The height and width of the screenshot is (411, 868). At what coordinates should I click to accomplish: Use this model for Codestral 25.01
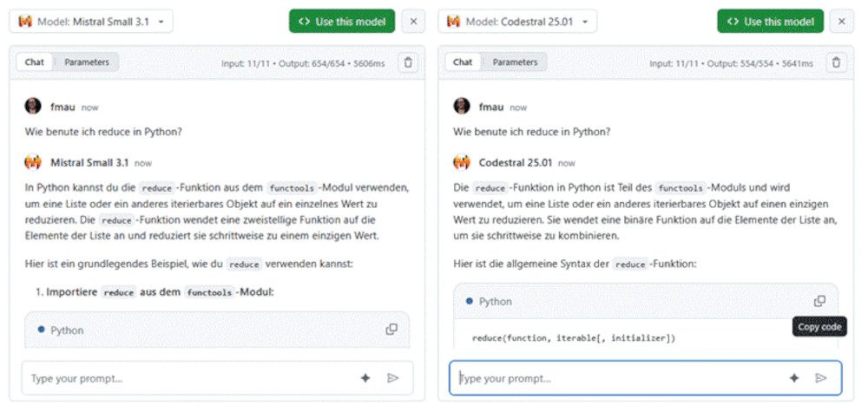point(770,22)
